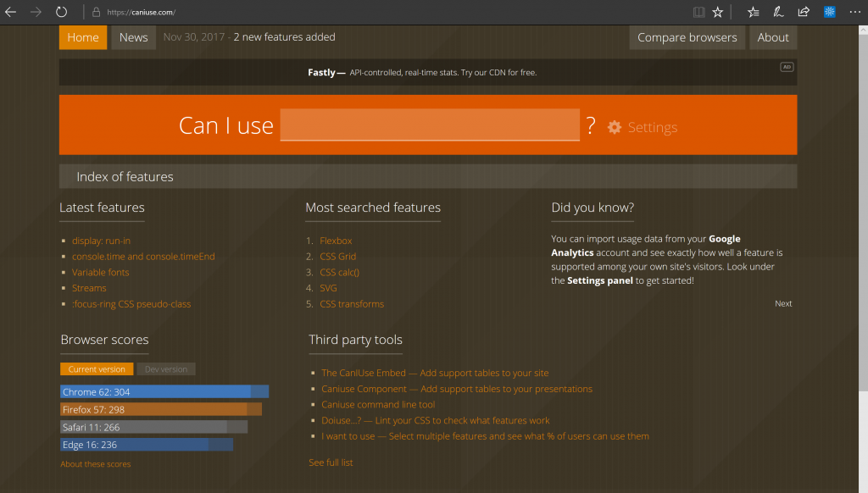
Task: Click the '2 new features added' news link
Action: pyautogui.click(x=284, y=37)
